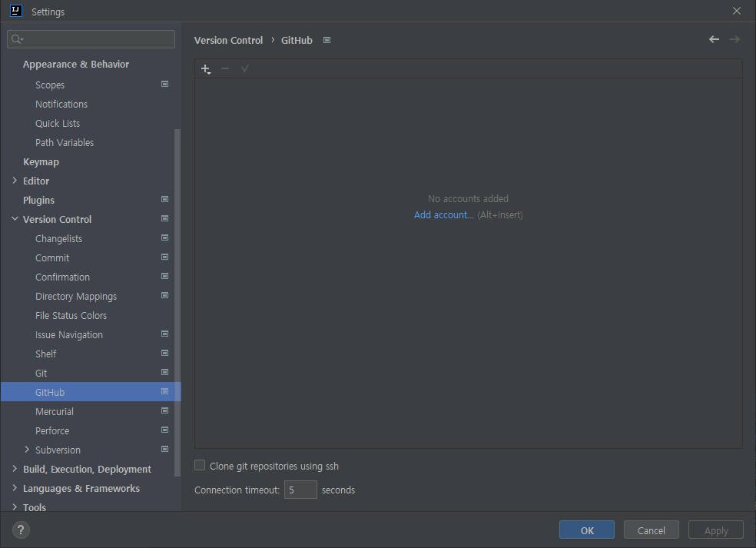Click the project icon on the Commit row

[x=165, y=257]
